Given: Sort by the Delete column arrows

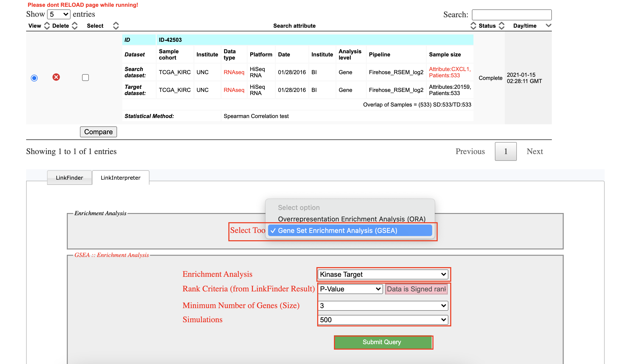Looking at the screenshot, I should (x=75, y=26).
